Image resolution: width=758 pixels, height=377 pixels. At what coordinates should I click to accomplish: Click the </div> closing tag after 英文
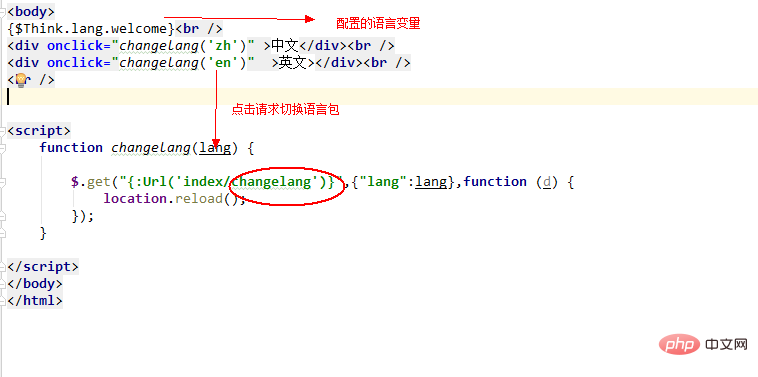tap(339, 63)
